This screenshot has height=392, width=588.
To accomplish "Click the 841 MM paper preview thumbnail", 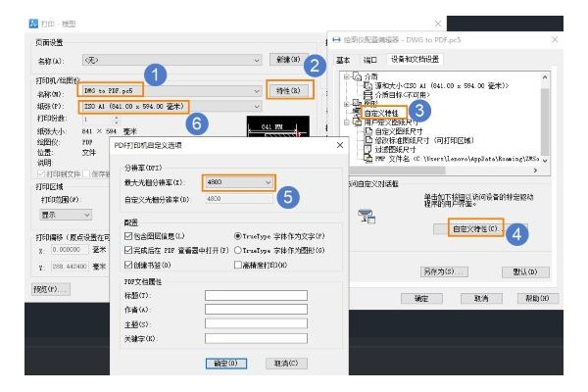I will pyautogui.click(x=278, y=126).
